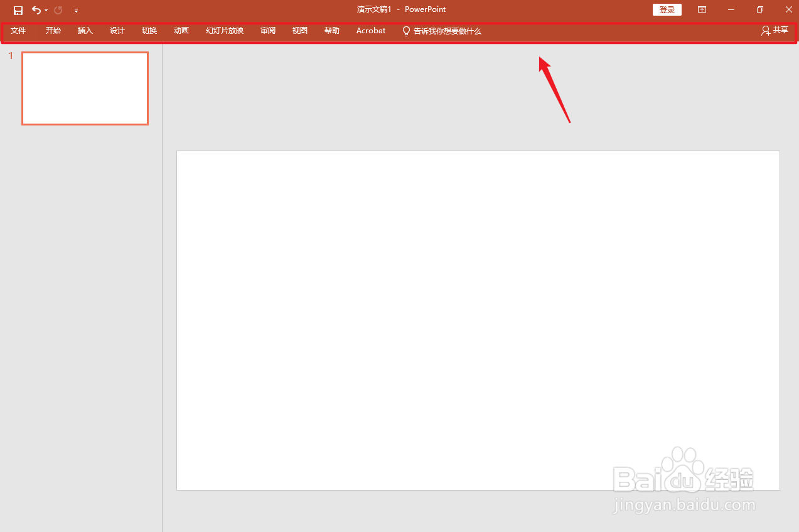This screenshot has height=532, width=799.
Task: Click the 登录 sign-in button
Action: [x=667, y=10]
